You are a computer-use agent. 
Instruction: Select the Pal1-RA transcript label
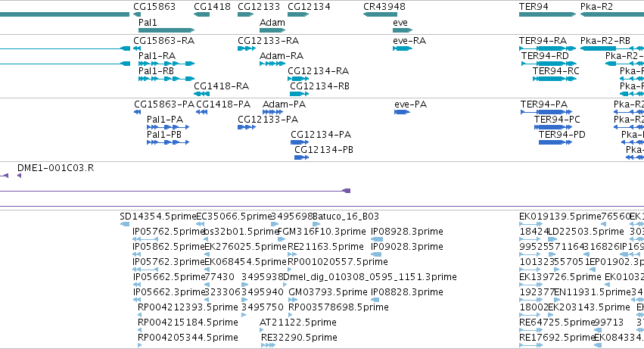click(157, 56)
